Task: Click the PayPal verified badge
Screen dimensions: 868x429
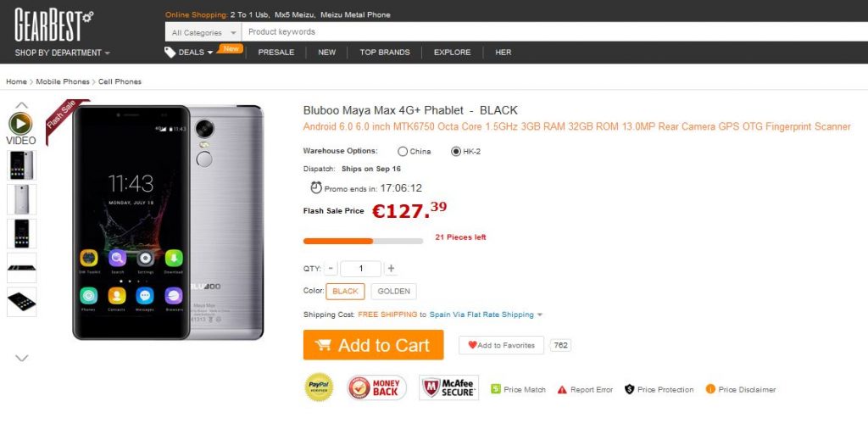Action: coord(319,387)
